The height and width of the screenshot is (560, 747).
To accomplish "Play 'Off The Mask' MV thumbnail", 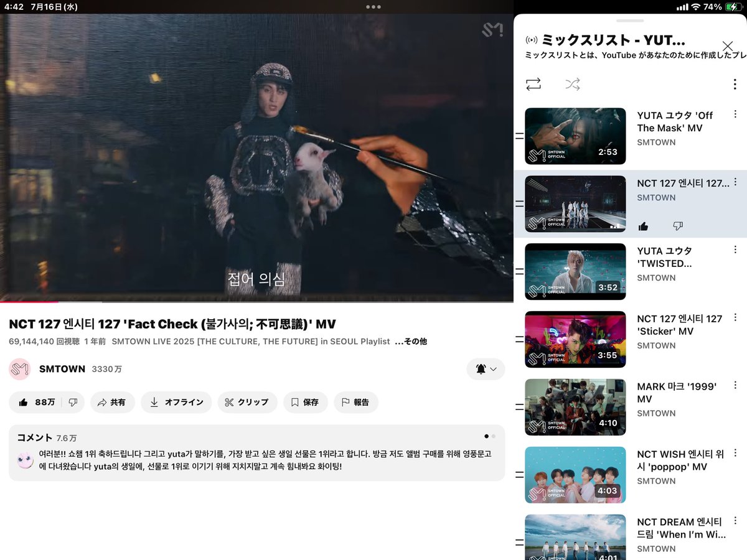I will point(575,136).
